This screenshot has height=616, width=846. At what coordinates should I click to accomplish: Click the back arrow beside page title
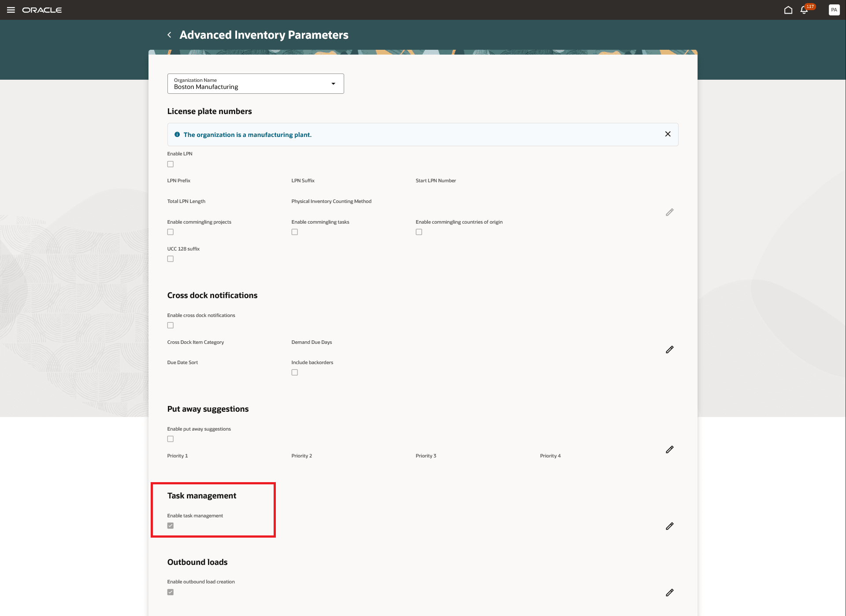(x=169, y=35)
